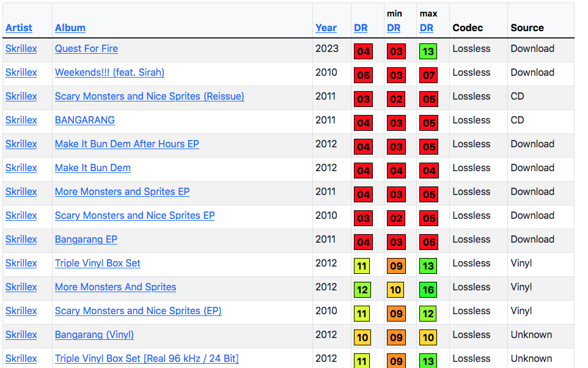This screenshot has height=368, width=588.
Task: Open the Bangarang EP album link
Action: click(x=86, y=240)
